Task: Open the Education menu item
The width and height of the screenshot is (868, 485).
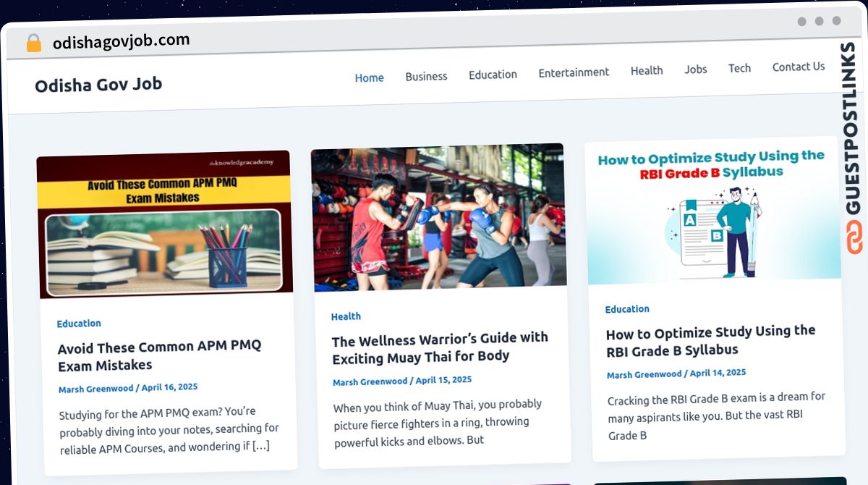Action: [x=493, y=75]
